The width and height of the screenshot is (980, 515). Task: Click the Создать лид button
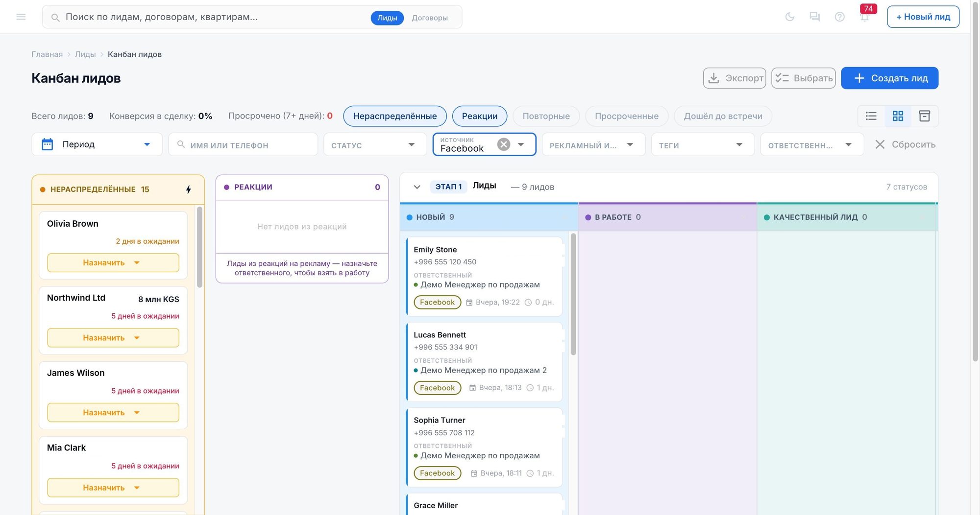(890, 78)
